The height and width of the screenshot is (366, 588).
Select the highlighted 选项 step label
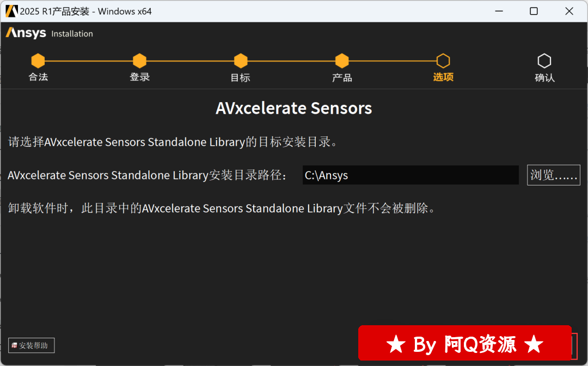click(443, 77)
